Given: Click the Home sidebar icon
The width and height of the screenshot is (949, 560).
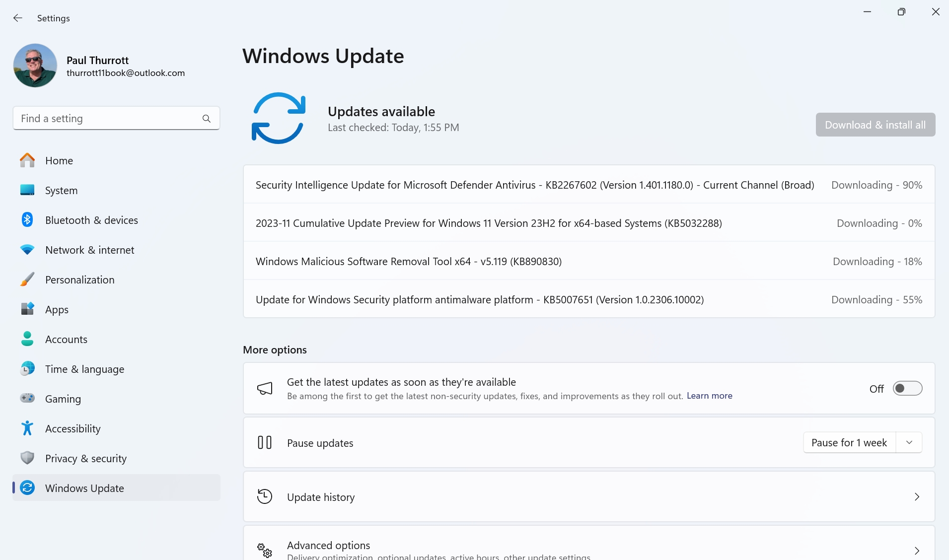Looking at the screenshot, I should (27, 160).
